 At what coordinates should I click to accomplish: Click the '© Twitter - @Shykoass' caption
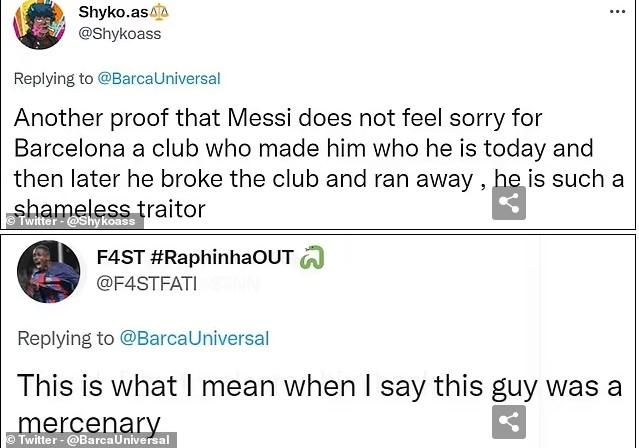[x=72, y=221]
